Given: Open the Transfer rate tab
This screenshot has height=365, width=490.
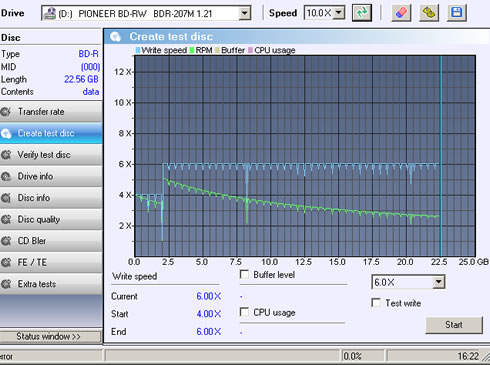Looking at the screenshot, I should (x=51, y=112).
